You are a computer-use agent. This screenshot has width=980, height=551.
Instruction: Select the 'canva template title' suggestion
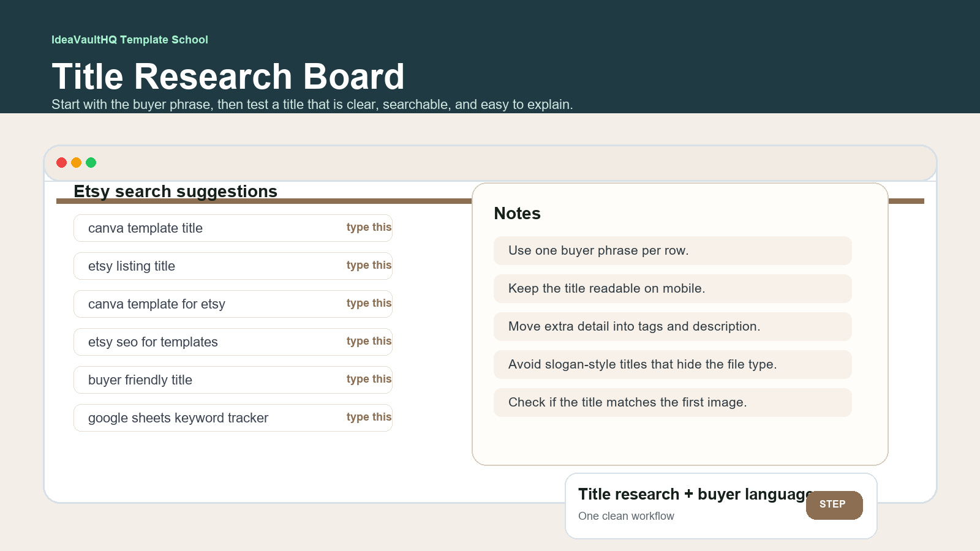pos(233,228)
